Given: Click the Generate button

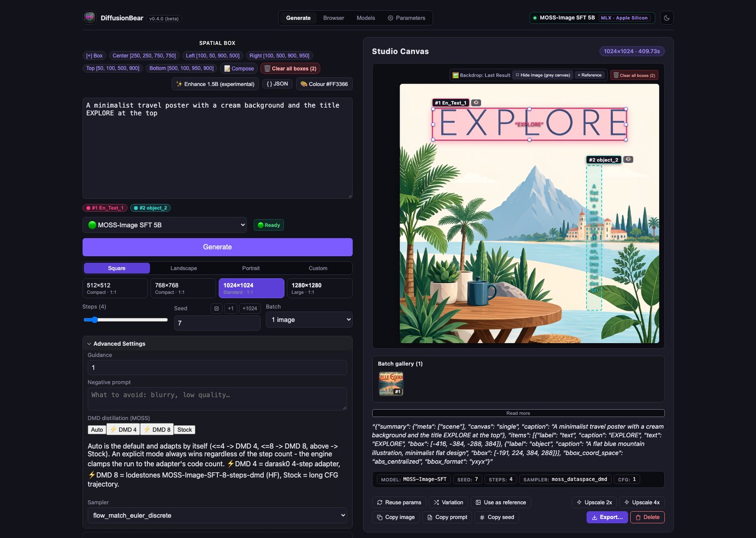Looking at the screenshot, I should 218,247.
